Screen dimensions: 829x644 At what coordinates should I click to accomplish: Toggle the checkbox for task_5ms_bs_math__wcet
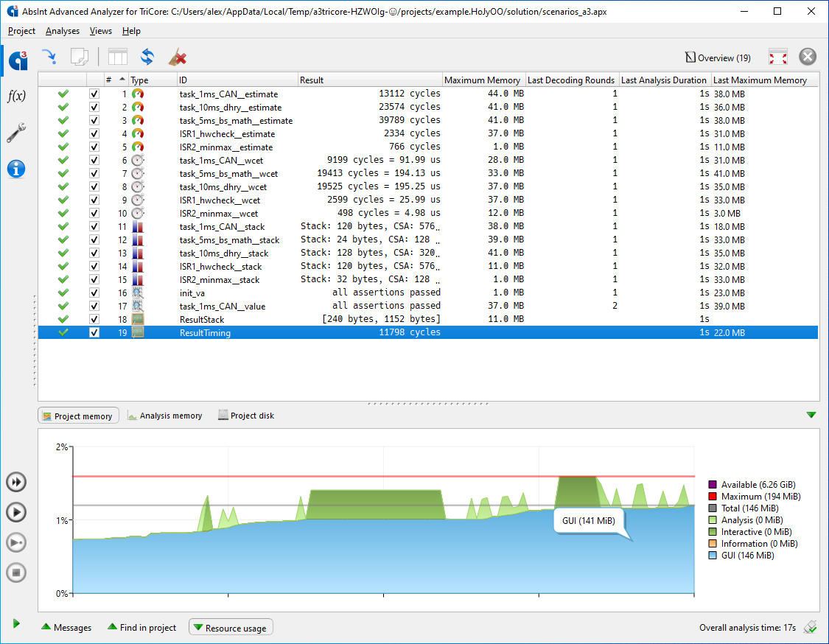(94, 173)
